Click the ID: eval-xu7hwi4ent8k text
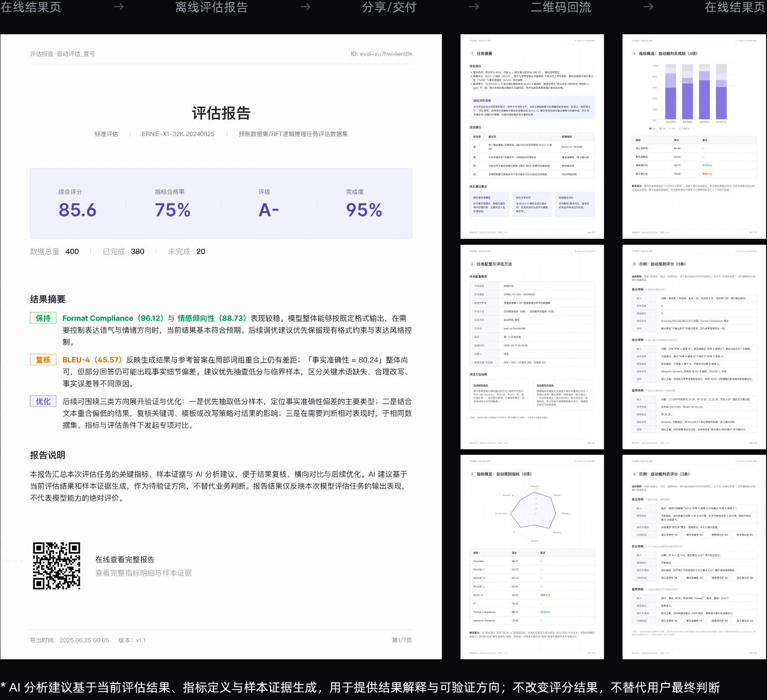 pos(382,54)
